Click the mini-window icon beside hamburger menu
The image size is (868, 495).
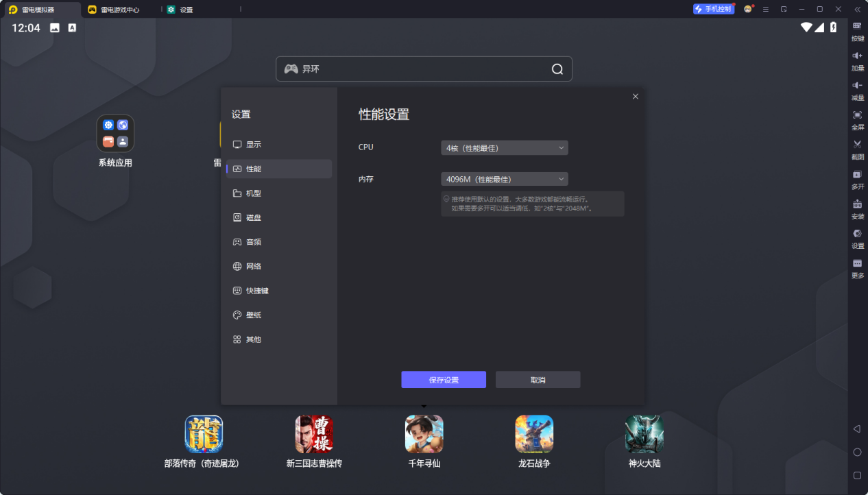pyautogui.click(x=784, y=9)
